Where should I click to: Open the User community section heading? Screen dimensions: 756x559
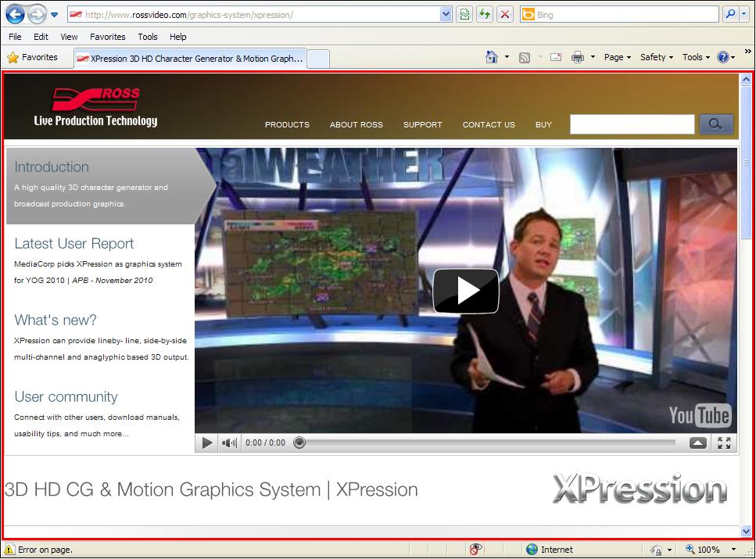tap(66, 397)
